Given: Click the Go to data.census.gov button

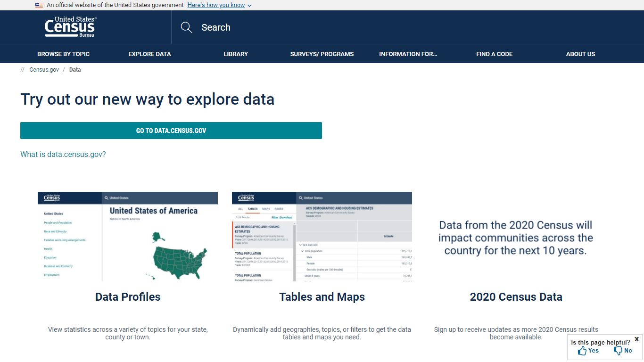Looking at the screenshot, I should point(171,131).
